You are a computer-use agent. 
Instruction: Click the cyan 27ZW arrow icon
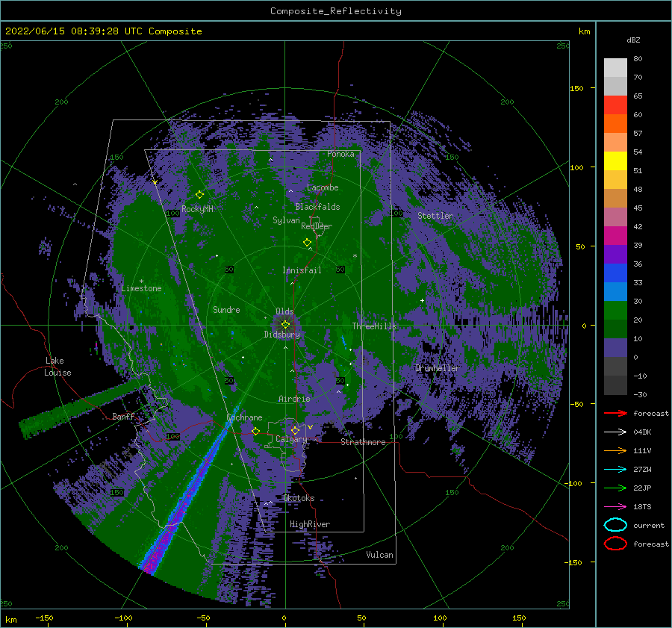(615, 470)
